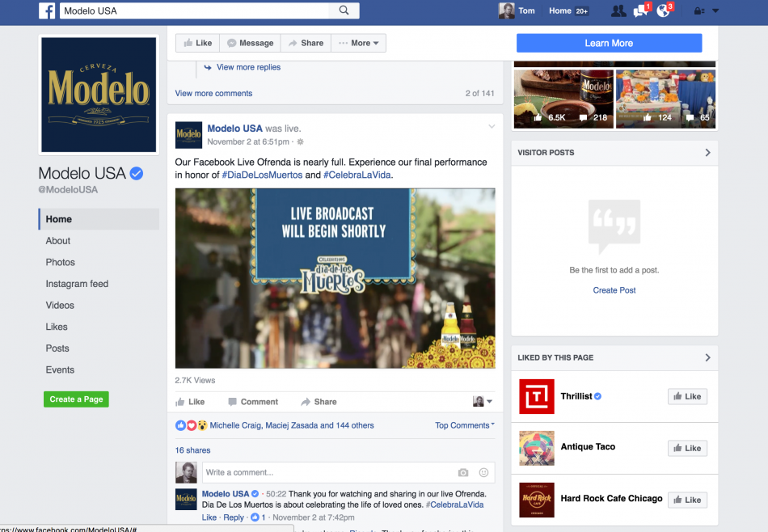768x532 pixels.
Task: Expand the Liked By This Page arrow
Action: [x=707, y=357]
